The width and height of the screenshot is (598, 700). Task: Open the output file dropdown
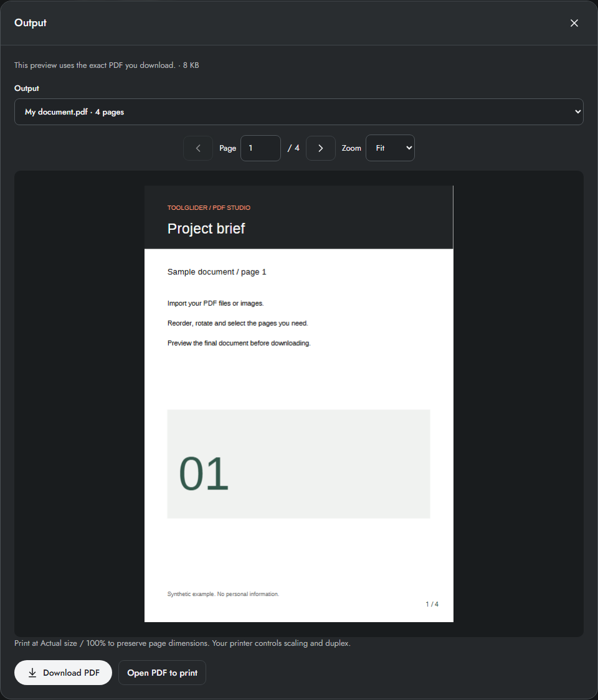pos(299,111)
